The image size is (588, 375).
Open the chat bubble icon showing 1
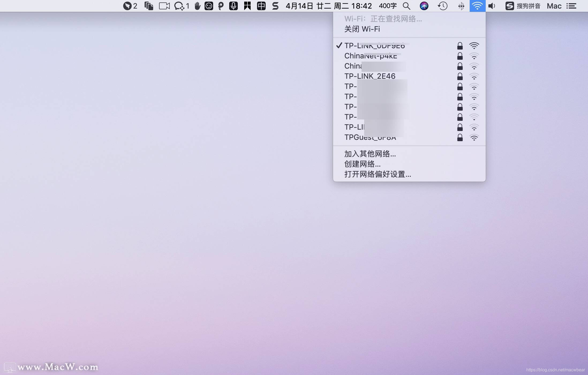tap(182, 6)
